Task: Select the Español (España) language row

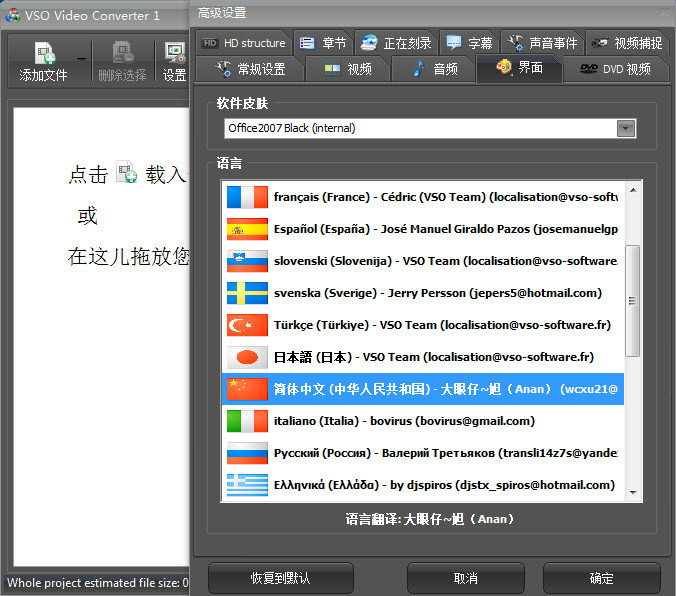Action: pyautogui.click(x=422, y=229)
